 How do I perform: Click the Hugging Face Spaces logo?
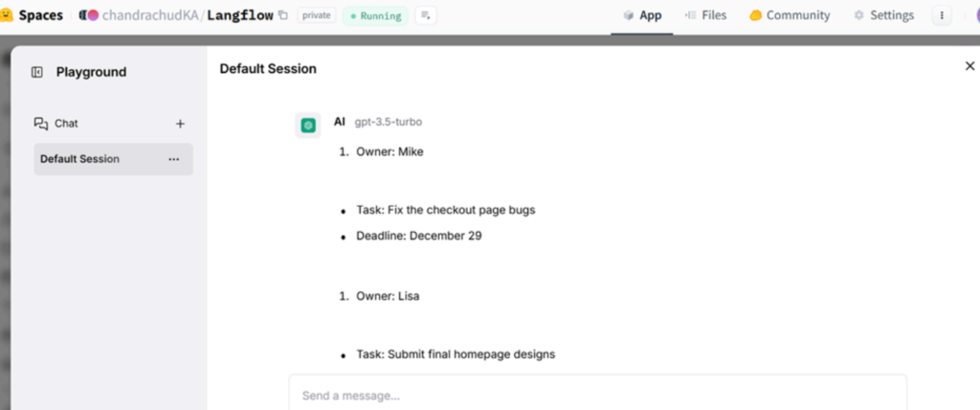(x=8, y=15)
